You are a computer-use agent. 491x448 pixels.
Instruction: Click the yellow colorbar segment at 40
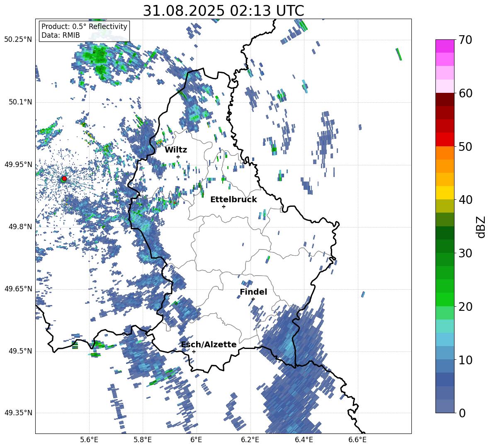(x=445, y=193)
